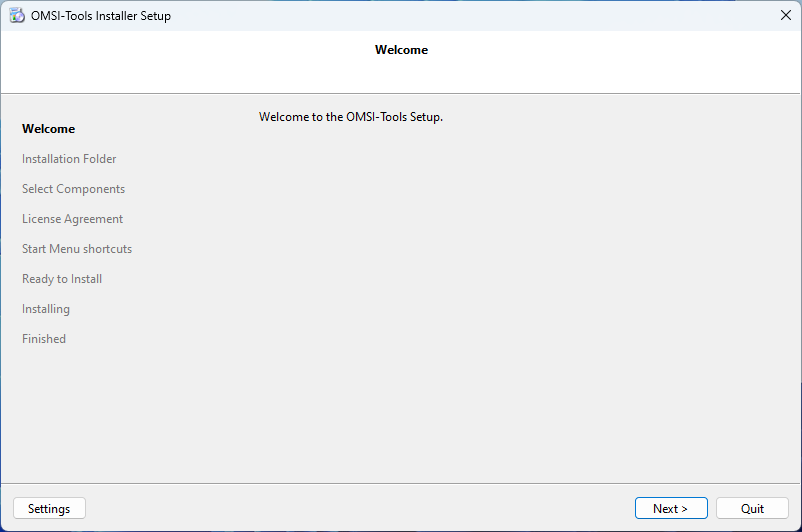This screenshot has height=532, width=802.
Task: Click the Installing step label
Action: (x=46, y=309)
